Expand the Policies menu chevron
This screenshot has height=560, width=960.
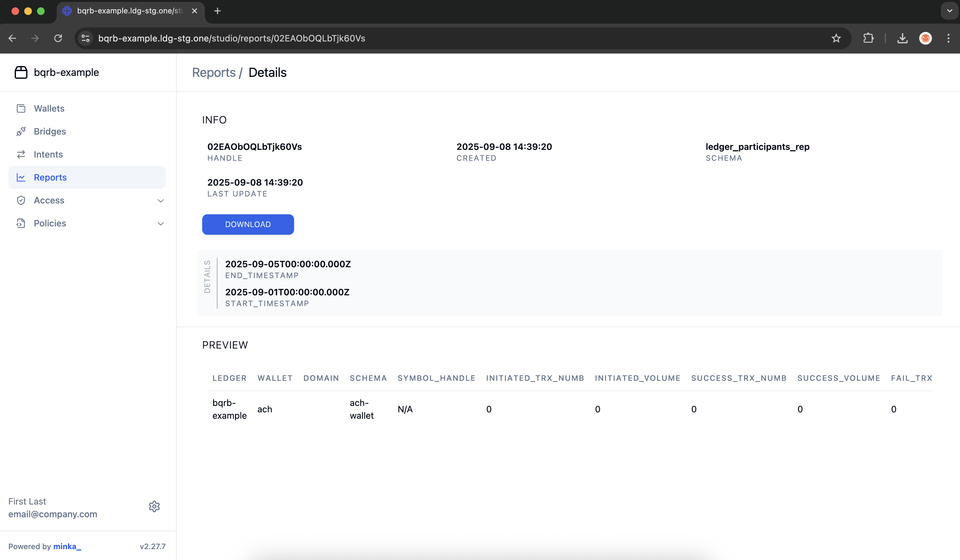coord(160,224)
